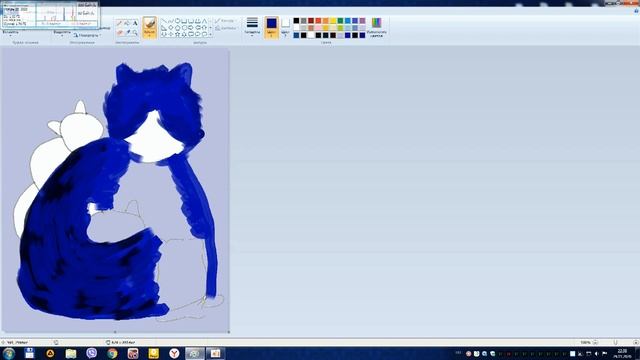
Task: Open the orange triangle AIMP taskbar icon
Action: pos(50,353)
